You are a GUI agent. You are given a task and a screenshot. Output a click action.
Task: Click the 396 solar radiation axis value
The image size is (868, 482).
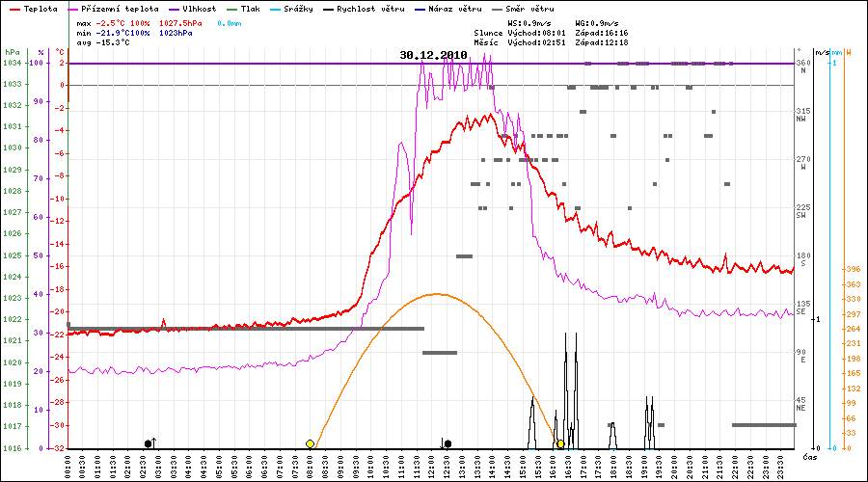(x=854, y=269)
